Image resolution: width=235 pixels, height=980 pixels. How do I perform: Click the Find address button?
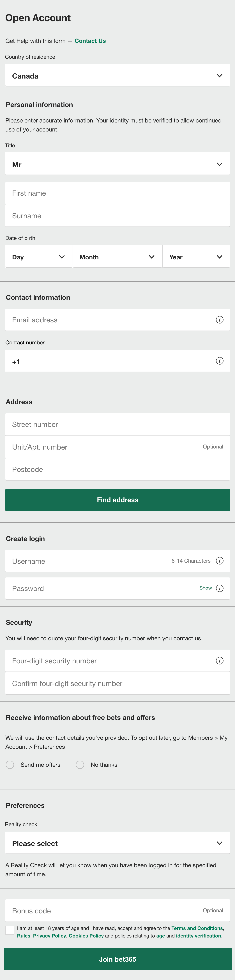click(118, 500)
